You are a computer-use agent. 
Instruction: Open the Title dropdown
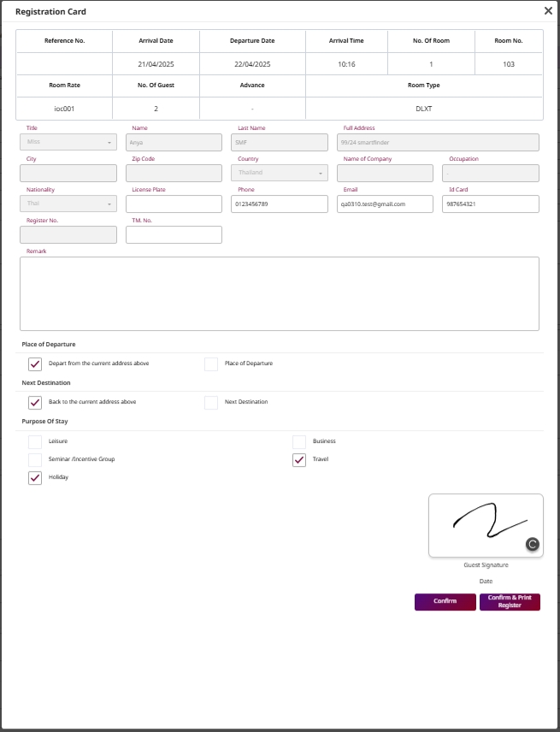pos(68,142)
